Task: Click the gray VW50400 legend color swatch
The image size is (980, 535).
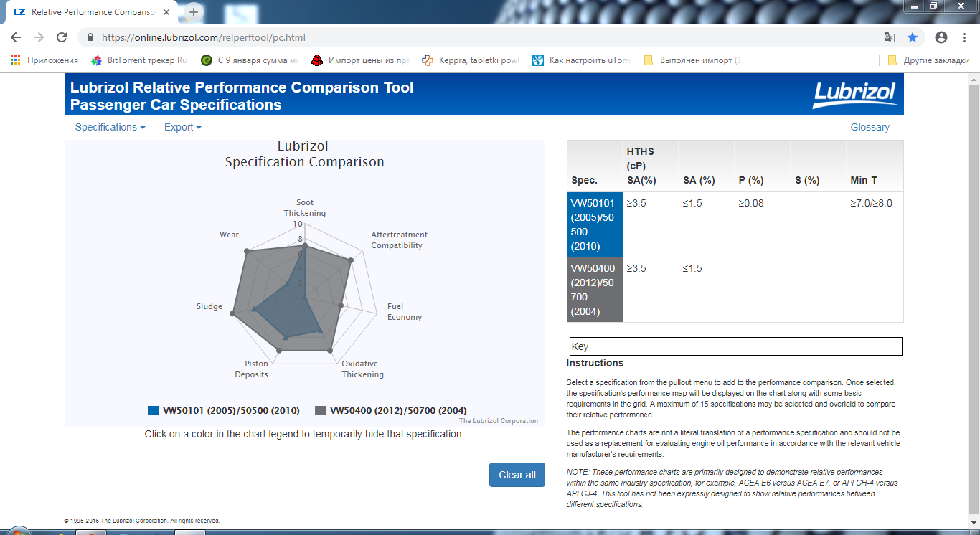Action: point(321,410)
